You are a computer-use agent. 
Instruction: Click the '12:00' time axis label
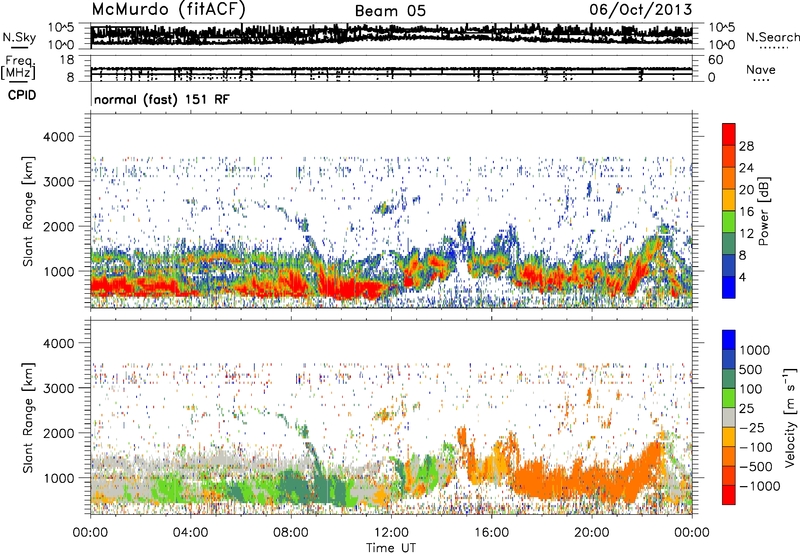[391, 533]
